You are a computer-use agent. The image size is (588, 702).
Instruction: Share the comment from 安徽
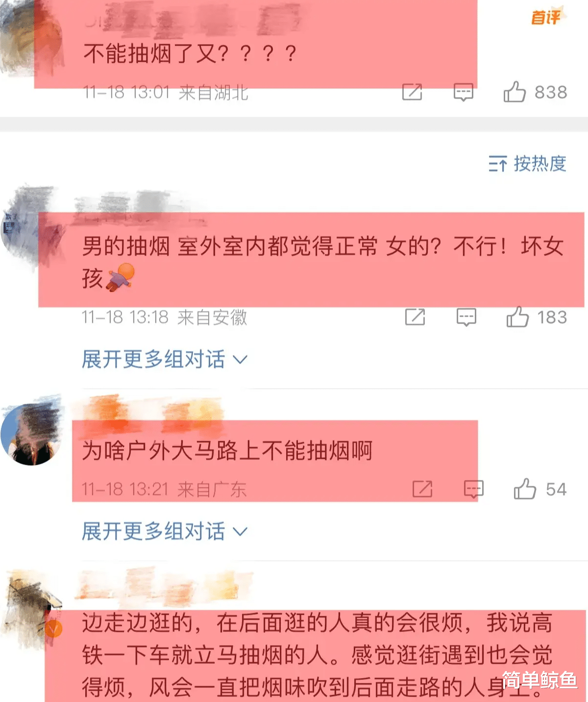point(415,317)
